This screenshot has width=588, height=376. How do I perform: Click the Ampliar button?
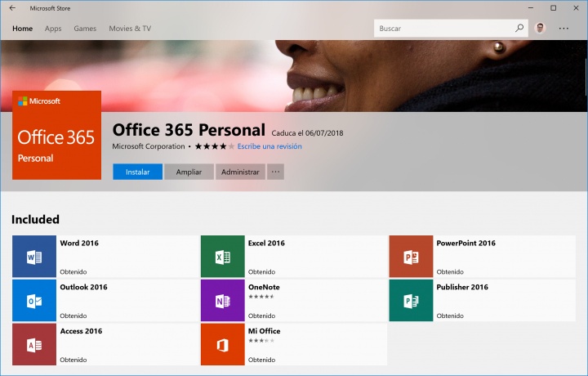click(189, 172)
